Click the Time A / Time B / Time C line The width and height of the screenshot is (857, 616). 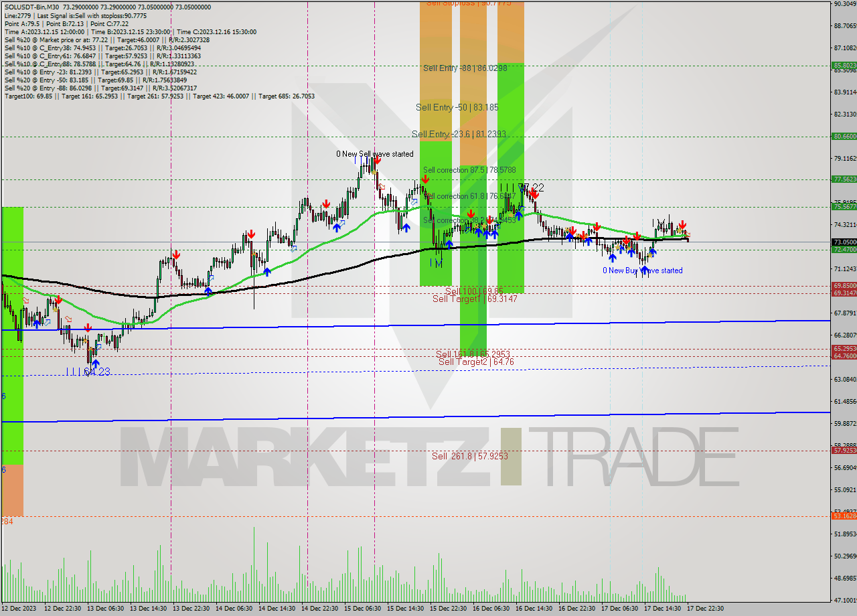130,31
